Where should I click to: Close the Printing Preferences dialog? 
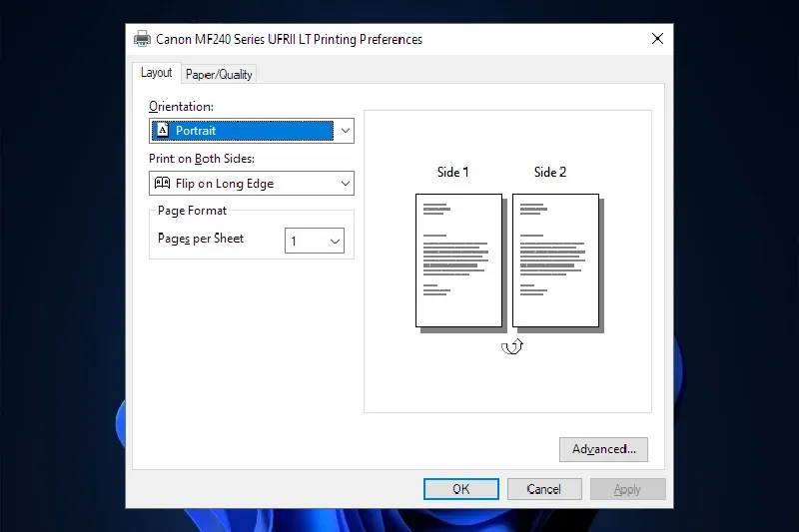pyautogui.click(x=657, y=39)
